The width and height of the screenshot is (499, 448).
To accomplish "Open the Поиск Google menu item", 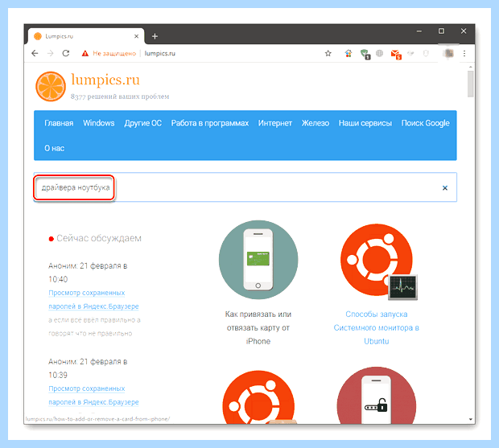I will pos(425,123).
